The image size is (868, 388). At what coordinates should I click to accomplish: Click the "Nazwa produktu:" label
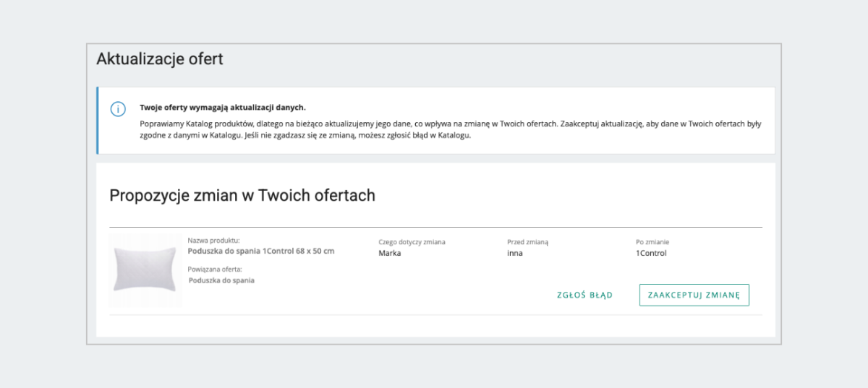pos(213,241)
